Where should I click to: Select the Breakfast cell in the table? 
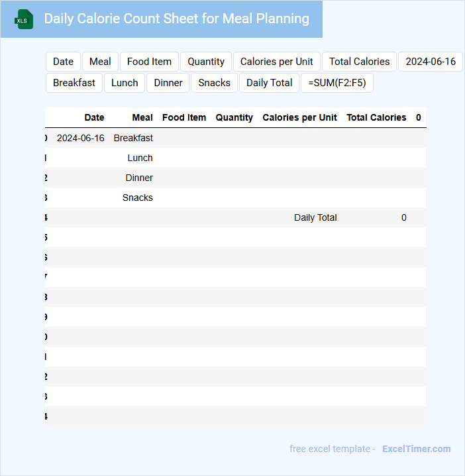(x=133, y=138)
